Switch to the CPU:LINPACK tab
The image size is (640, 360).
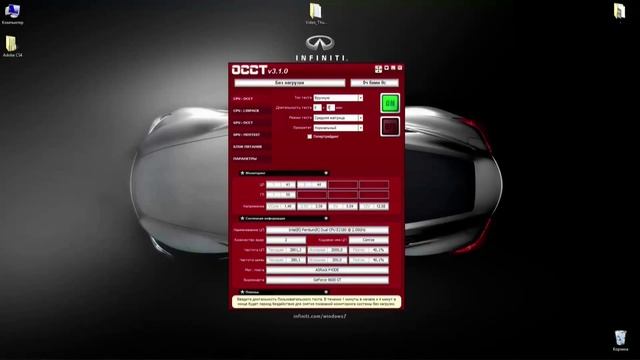251,111
